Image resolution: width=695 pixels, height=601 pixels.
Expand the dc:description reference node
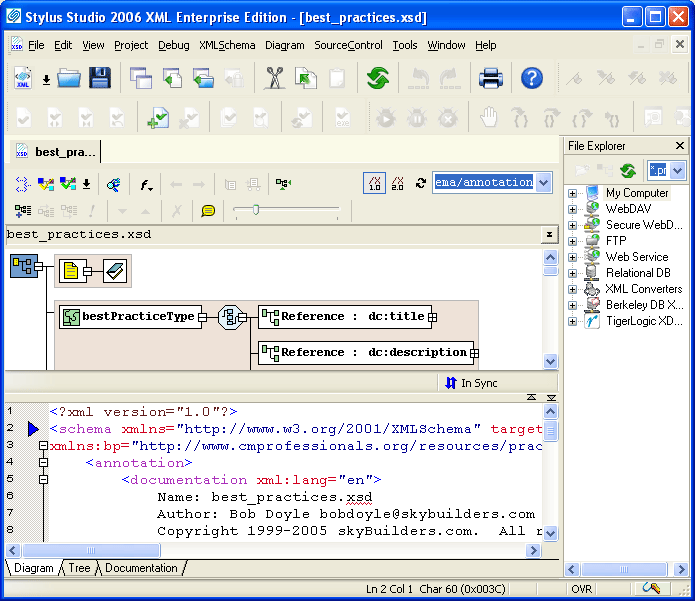coord(474,353)
